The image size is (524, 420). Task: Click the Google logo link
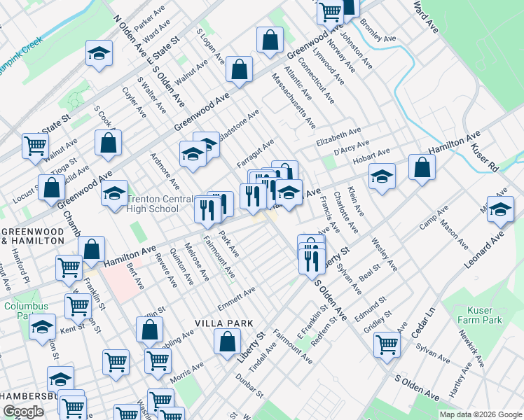[x=23, y=412]
